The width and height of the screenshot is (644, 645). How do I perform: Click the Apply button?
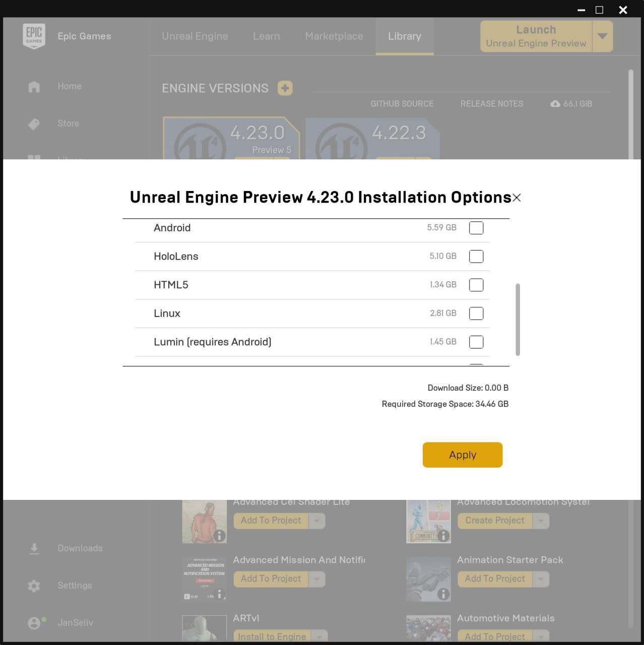(462, 455)
